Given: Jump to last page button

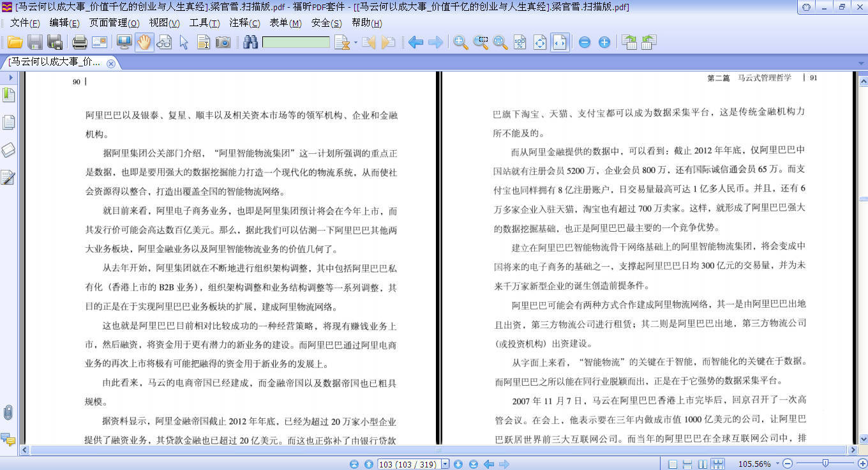Looking at the screenshot, I should click(x=473, y=464).
